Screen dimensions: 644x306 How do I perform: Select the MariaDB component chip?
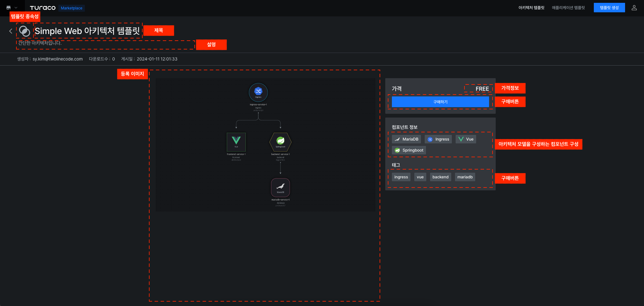406,139
